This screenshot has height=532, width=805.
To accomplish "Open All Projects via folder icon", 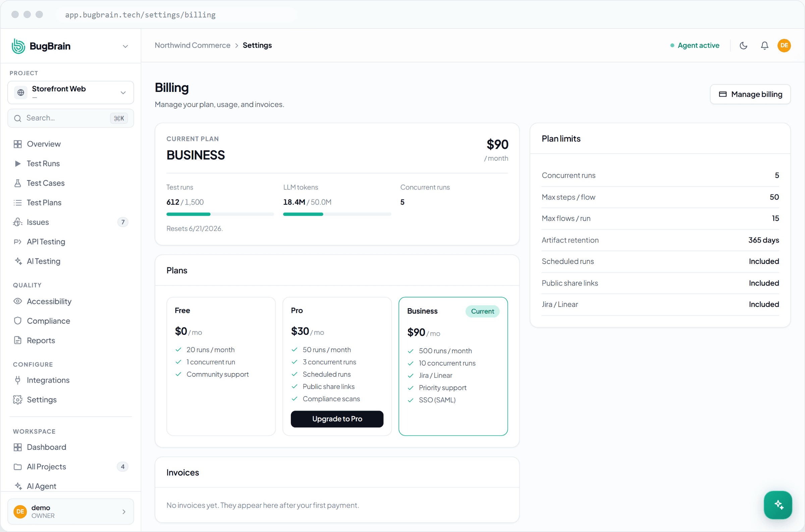I will tap(18, 467).
